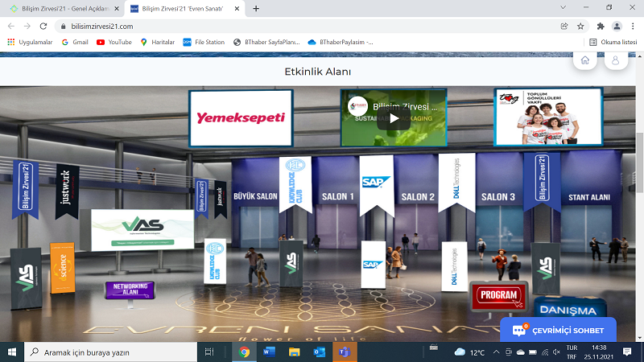The height and width of the screenshot is (362, 644).
Task: Open the volume tray icon
Action: [556, 352]
